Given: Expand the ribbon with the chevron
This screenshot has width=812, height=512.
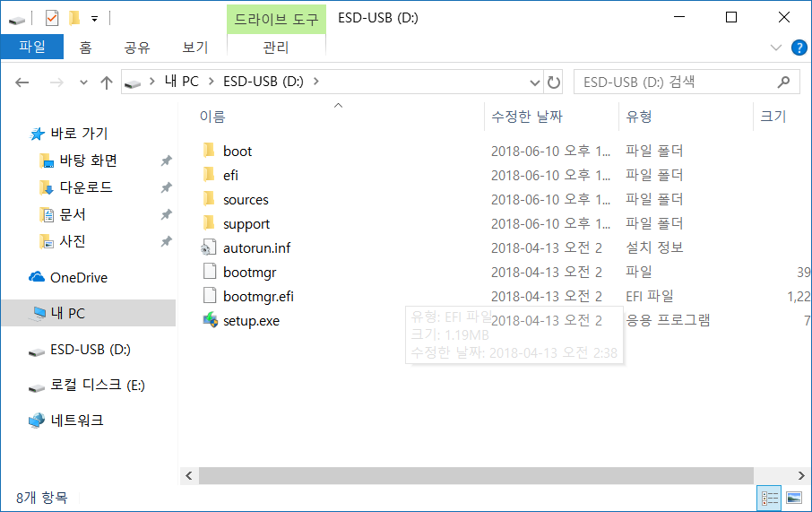Looking at the screenshot, I should click(x=776, y=48).
